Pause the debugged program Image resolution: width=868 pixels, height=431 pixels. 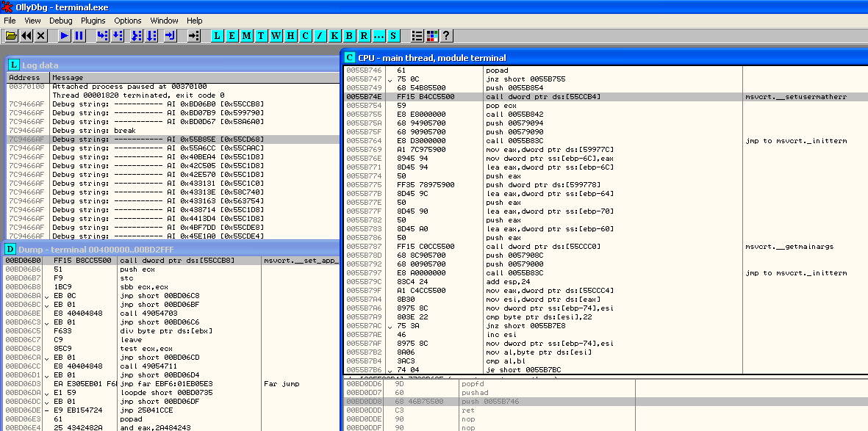click(79, 35)
